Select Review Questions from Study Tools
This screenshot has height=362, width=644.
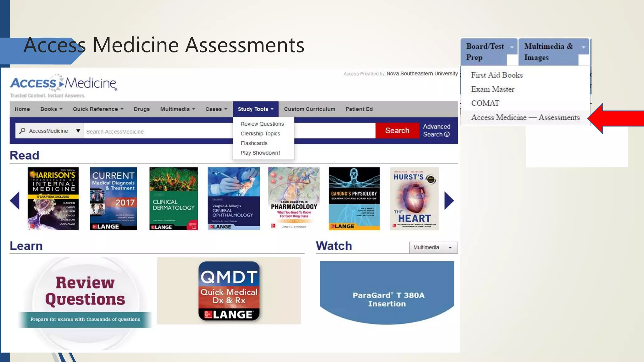(262, 124)
